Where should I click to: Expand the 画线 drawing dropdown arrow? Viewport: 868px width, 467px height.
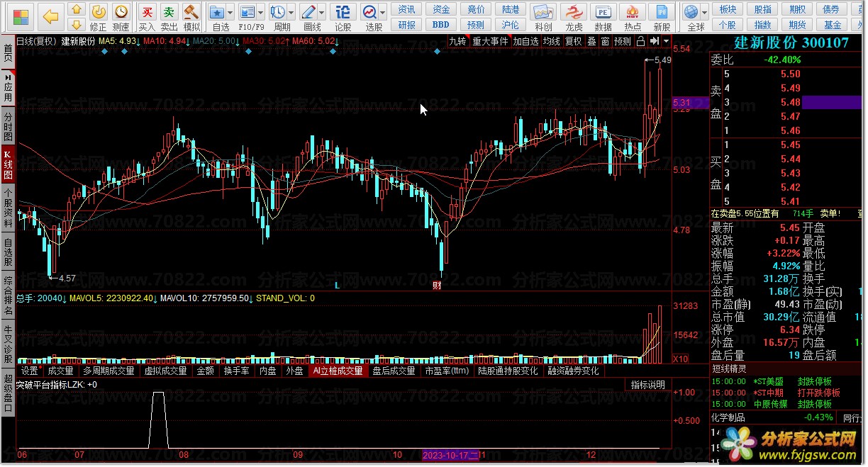click(x=321, y=13)
